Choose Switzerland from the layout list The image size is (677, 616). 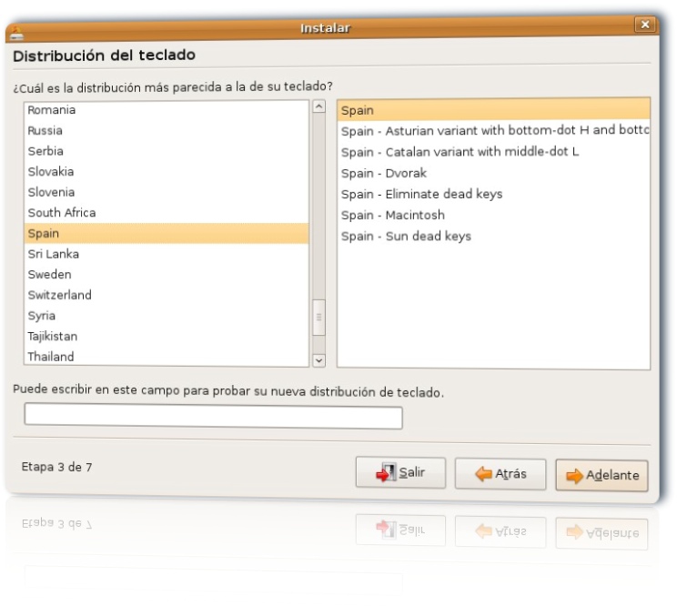point(59,295)
